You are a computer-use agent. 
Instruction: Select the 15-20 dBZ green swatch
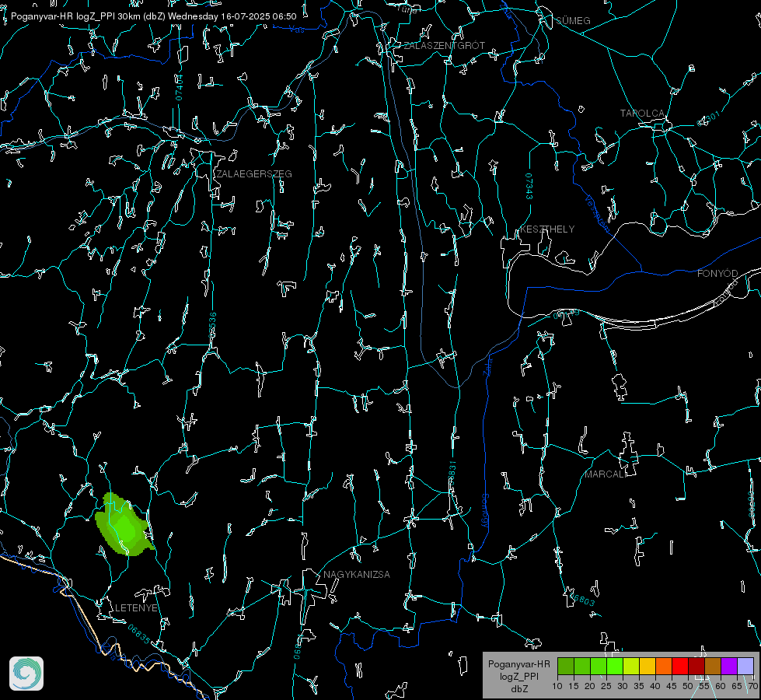click(582, 666)
